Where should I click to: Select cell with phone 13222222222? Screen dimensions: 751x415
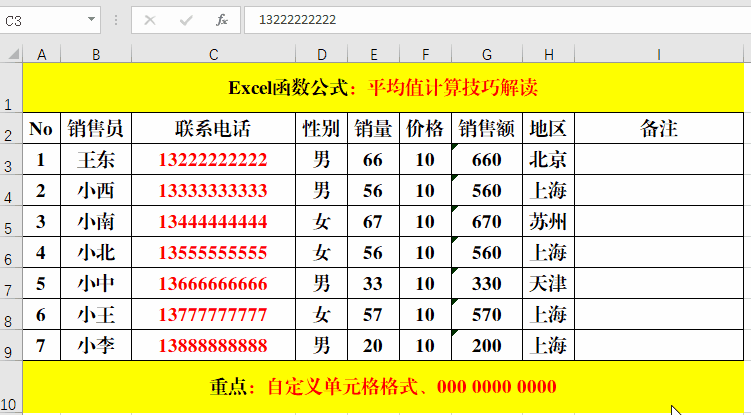pos(214,160)
